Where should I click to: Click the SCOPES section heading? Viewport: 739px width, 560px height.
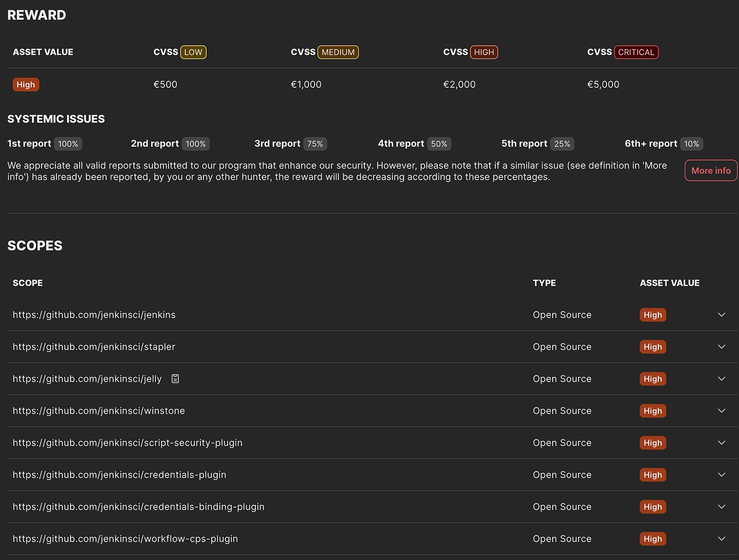[x=35, y=246]
